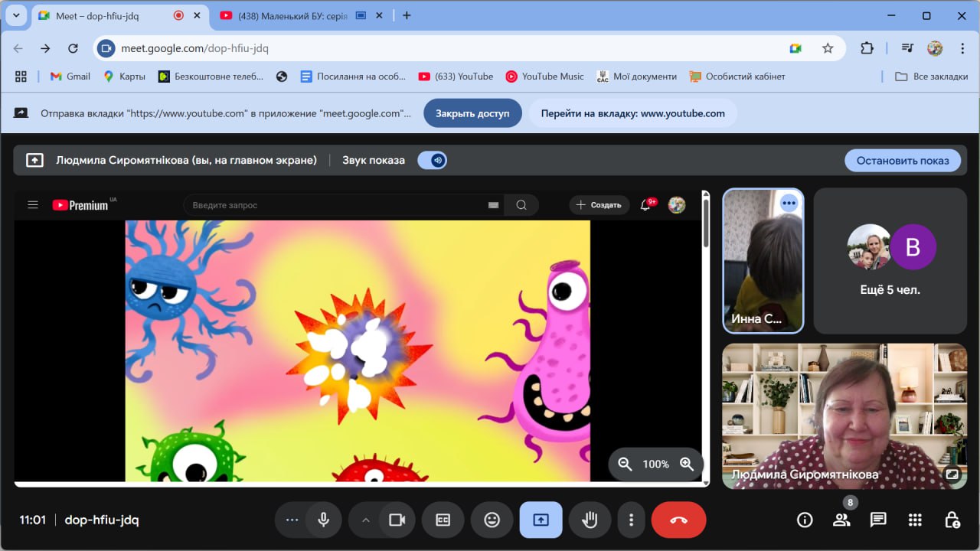Screen dimensions: 980x551
Task: Toggle presentation audio switch
Action: coord(433,160)
